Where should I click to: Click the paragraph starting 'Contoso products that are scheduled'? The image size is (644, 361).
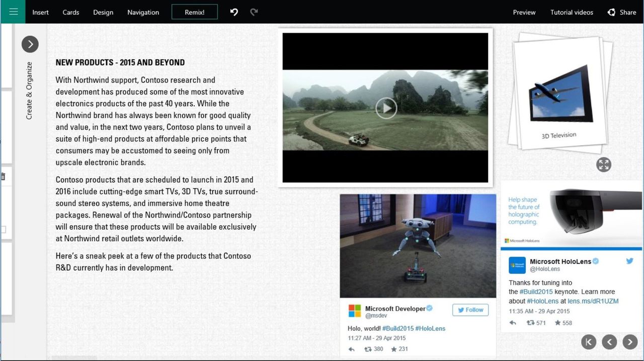tap(156, 209)
